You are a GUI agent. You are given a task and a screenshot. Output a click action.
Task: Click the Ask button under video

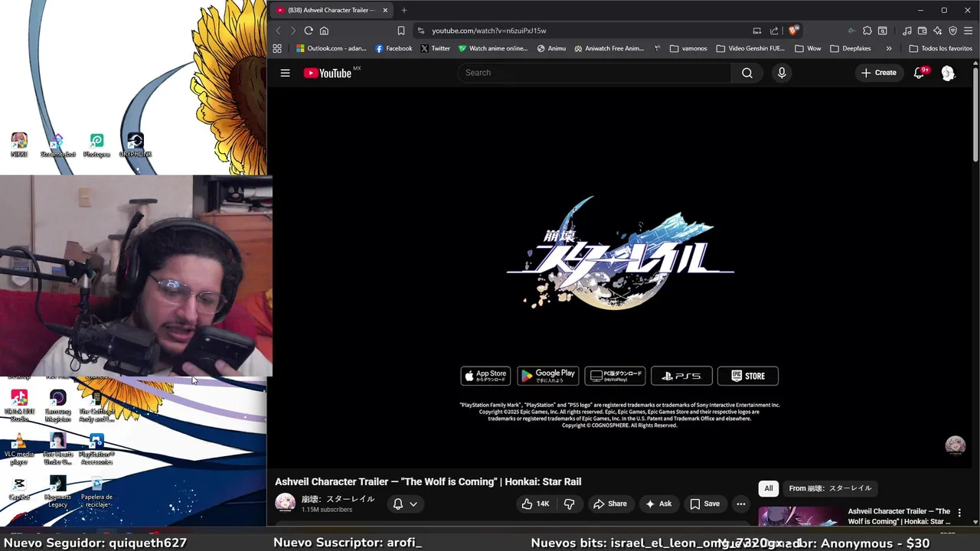[658, 504]
